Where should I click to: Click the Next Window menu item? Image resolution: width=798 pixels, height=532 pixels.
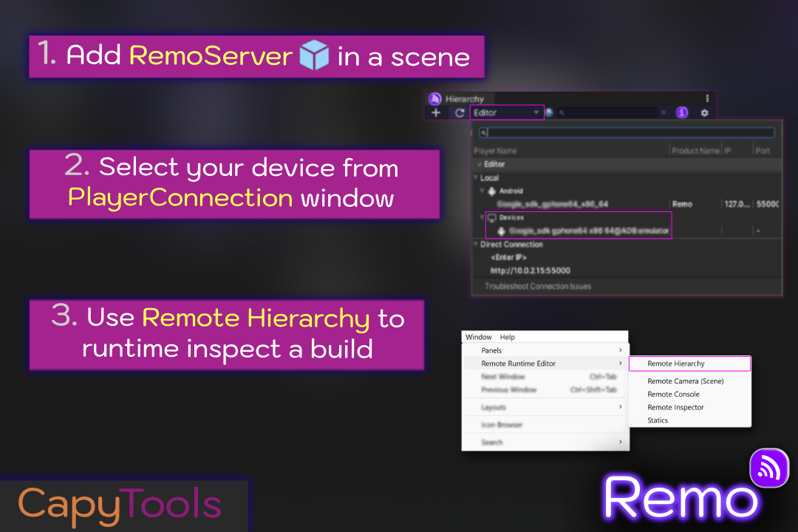click(545, 377)
